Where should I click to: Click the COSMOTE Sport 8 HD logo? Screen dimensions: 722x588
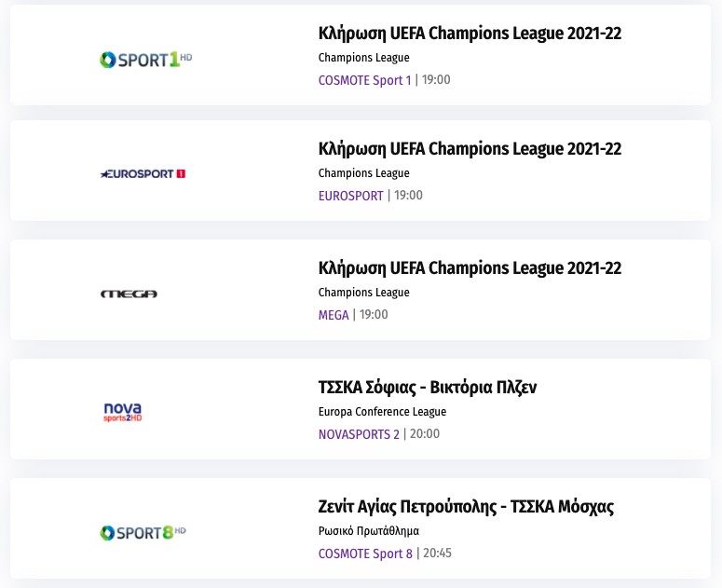[x=143, y=533]
